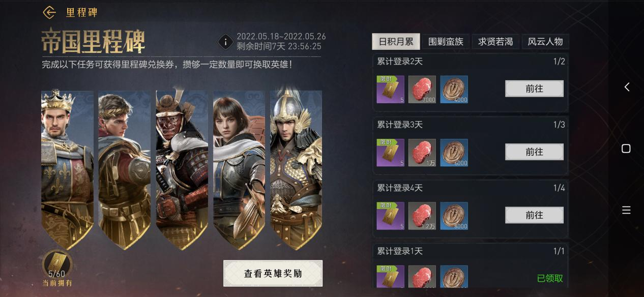This screenshot has height=297, width=644.
Task: Click 前往 for the 累计登录2天 task
Action: click(x=534, y=88)
